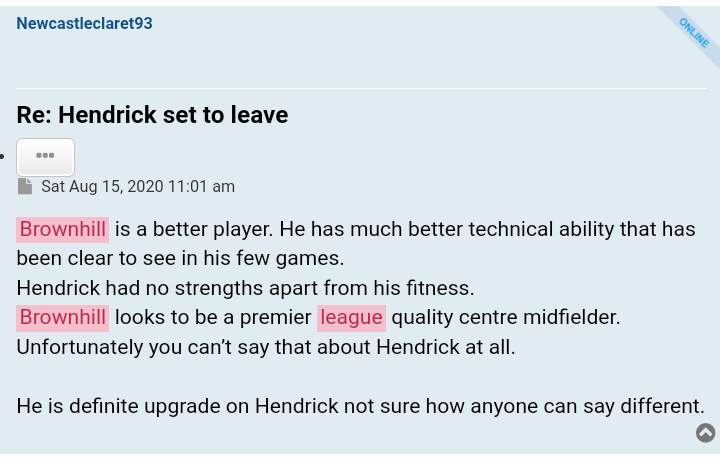Click the text 'been clear to see in his few games'

tap(180, 258)
